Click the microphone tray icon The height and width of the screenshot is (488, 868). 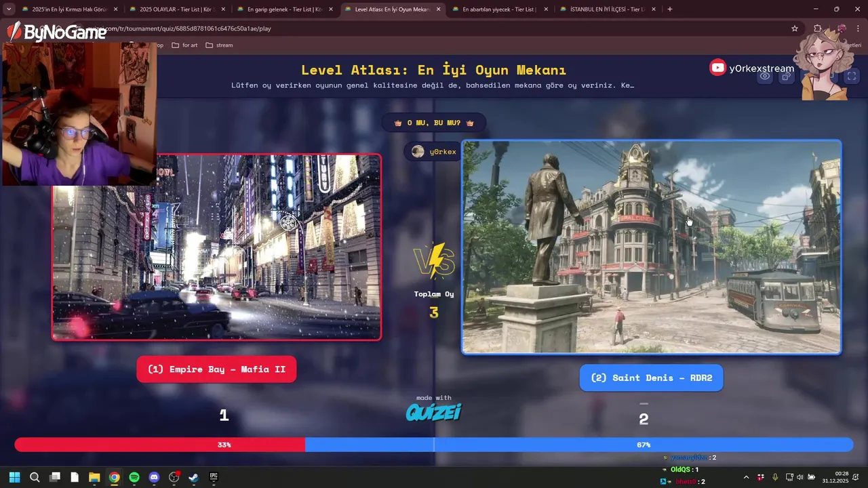coord(775,477)
